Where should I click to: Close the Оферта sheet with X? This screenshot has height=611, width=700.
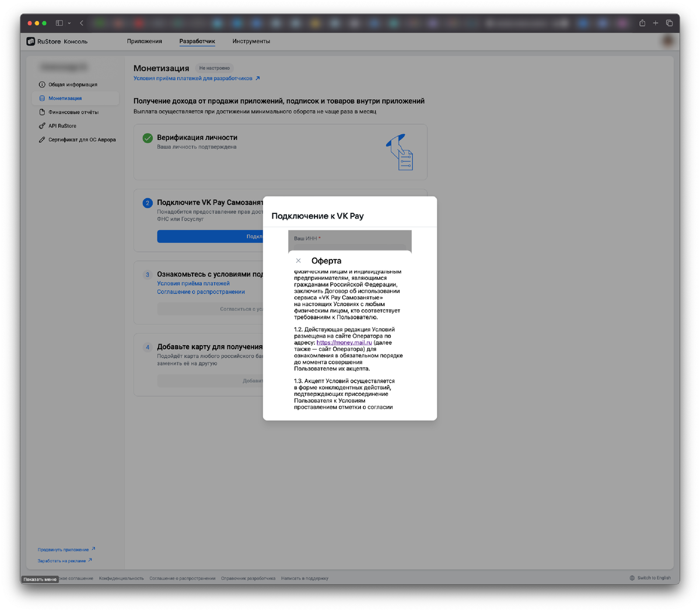point(298,261)
